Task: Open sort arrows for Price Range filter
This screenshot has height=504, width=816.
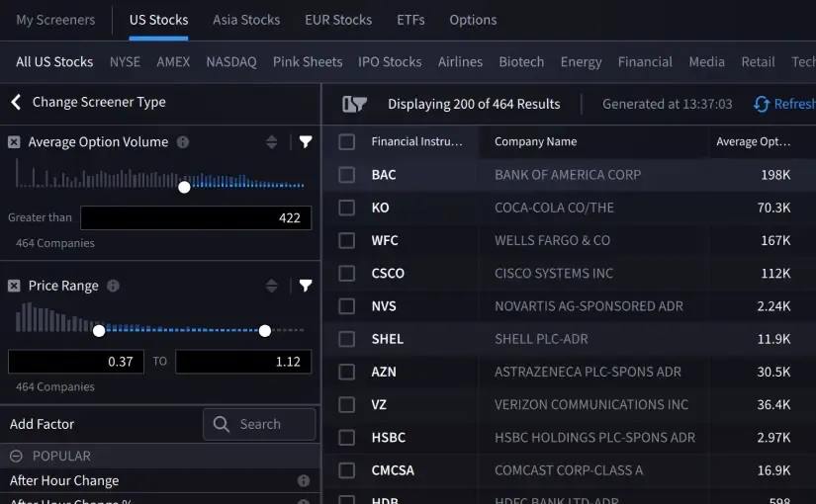Action: pos(272,286)
